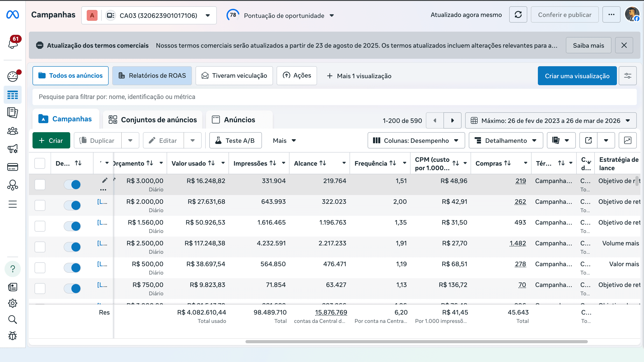The width and height of the screenshot is (644, 362).
Task: Refresh the data with reload icon
Action: [x=518, y=15]
